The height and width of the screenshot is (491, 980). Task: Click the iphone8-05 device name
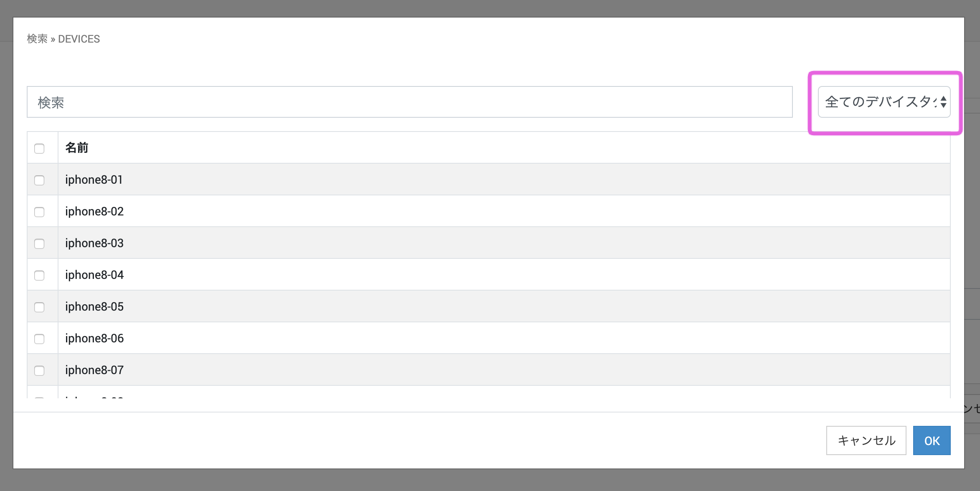point(94,307)
